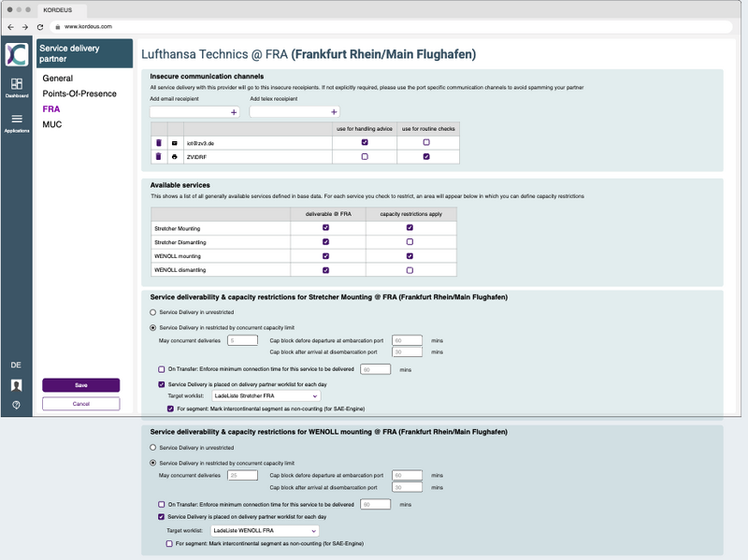Open help via the question mark icon
Image resolution: width=748 pixels, height=560 pixels.
pos(16,404)
